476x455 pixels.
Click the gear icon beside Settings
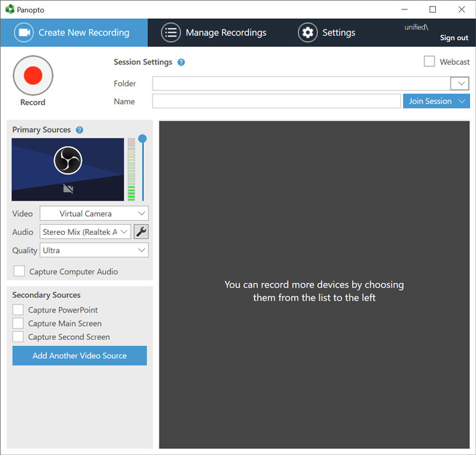(307, 32)
